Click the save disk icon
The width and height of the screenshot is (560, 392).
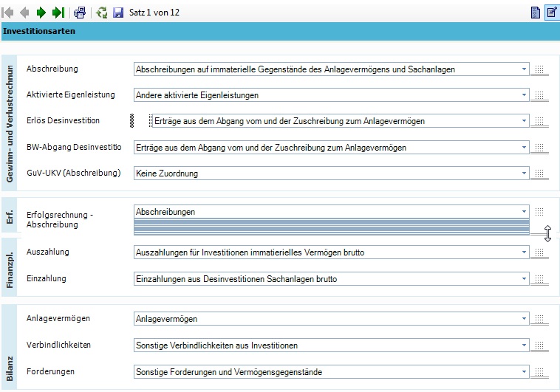click(x=118, y=13)
